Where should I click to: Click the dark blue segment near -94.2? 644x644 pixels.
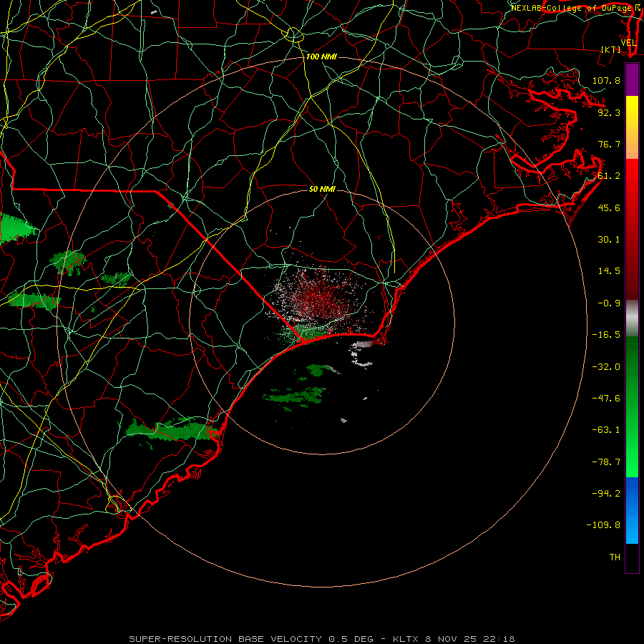(632, 493)
